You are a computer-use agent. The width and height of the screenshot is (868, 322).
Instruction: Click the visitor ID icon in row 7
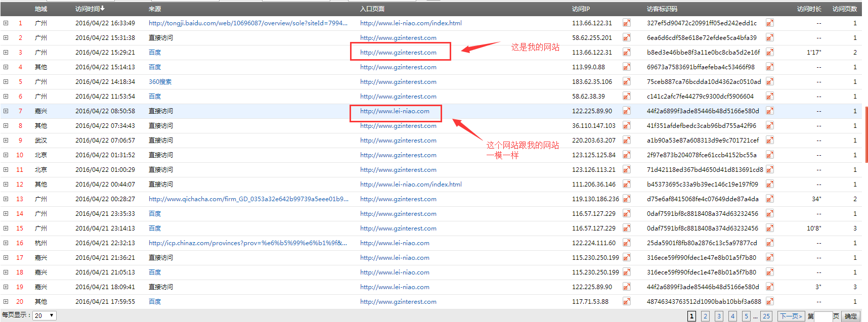pyautogui.click(x=769, y=111)
